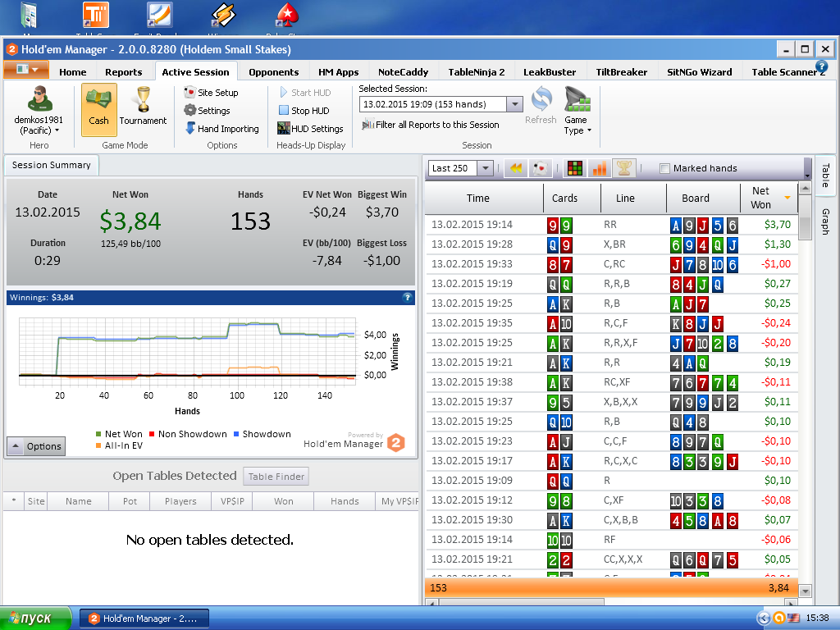This screenshot has width=840, height=630.
Task: Open Hand Importing option
Action: [x=221, y=129]
